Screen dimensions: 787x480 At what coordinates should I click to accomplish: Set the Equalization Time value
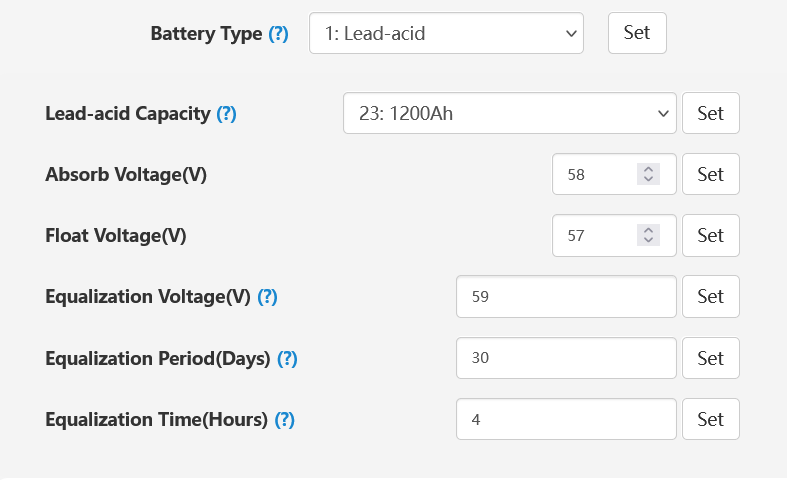click(x=711, y=419)
